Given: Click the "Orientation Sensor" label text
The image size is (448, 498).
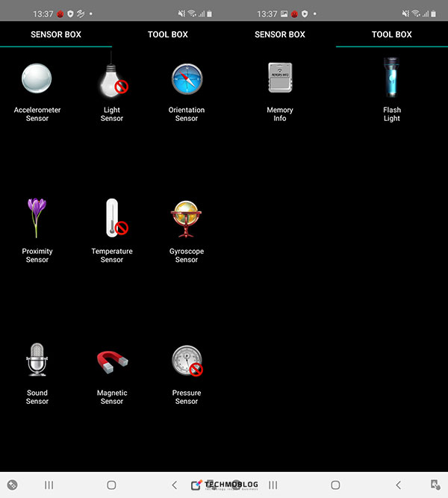Looking at the screenshot, I should click(x=187, y=114).
